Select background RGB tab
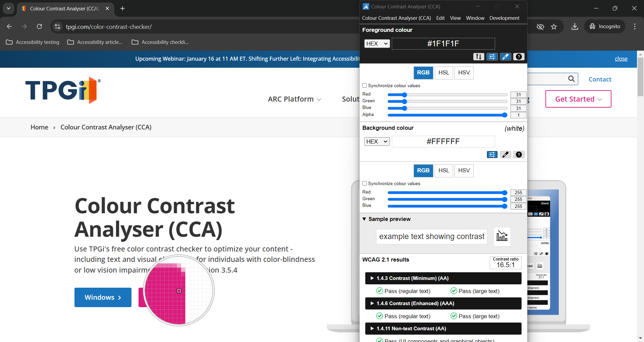The image size is (644, 342). click(423, 171)
